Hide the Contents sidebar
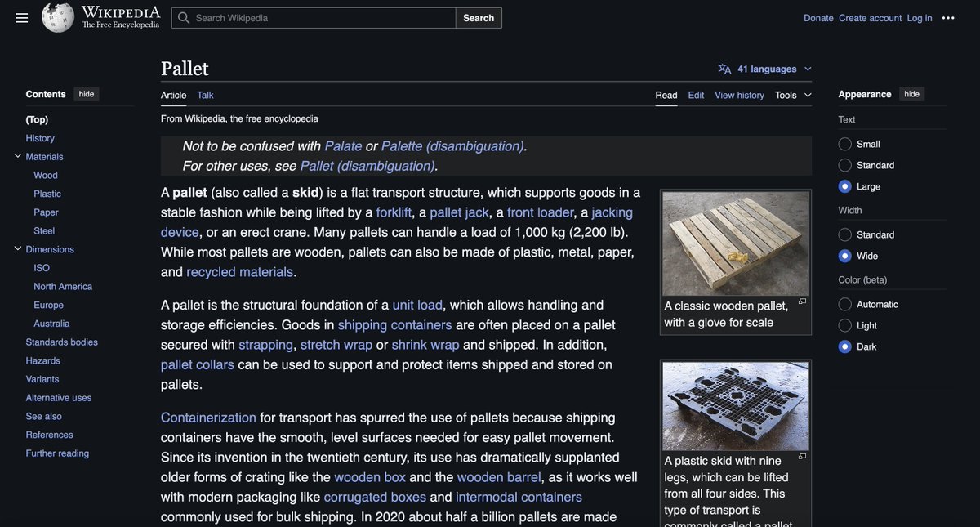 point(87,94)
